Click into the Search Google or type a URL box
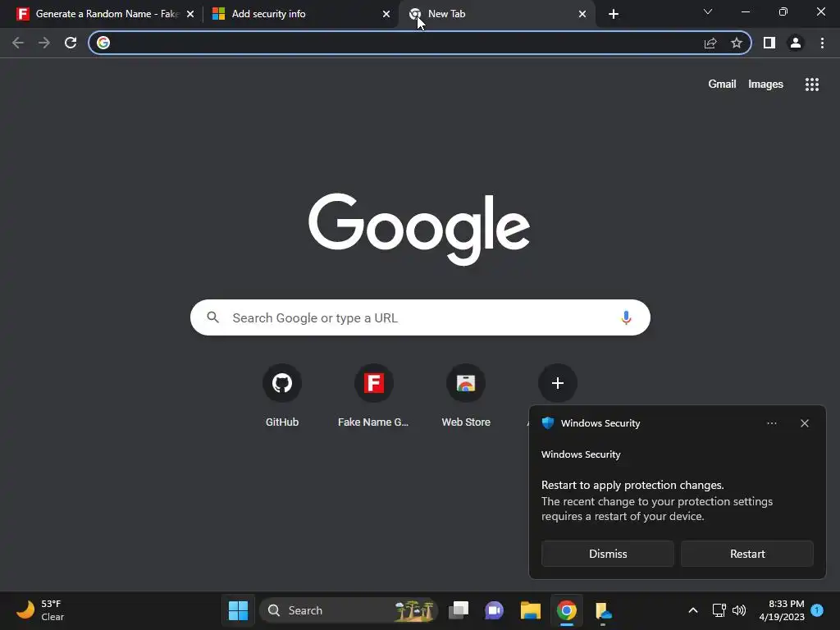The width and height of the screenshot is (840, 630). (420, 317)
